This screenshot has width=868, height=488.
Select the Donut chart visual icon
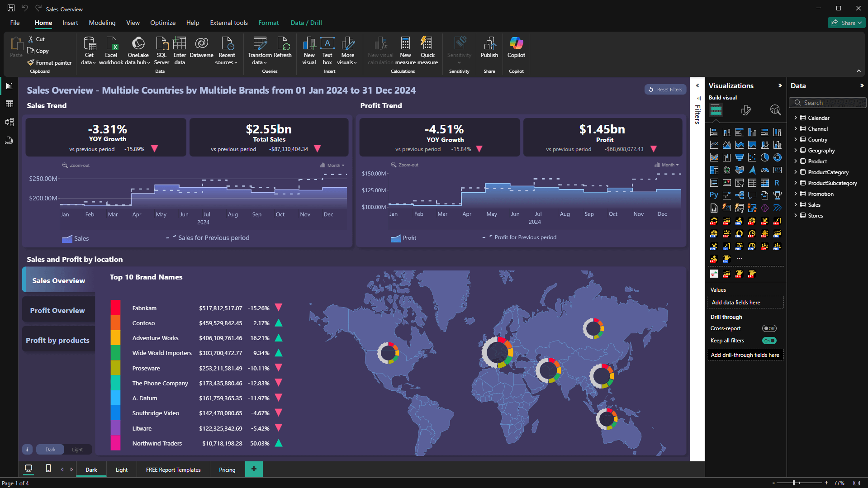tap(778, 157)
